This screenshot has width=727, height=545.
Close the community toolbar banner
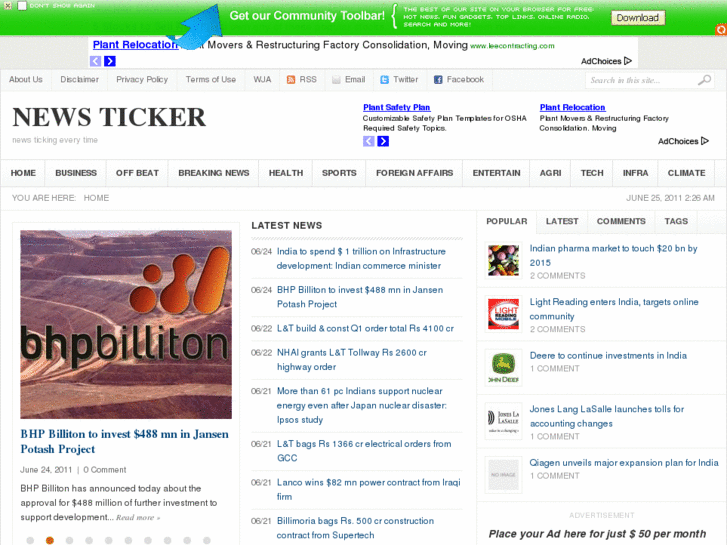pyautogui.click(x=7, y=6)
